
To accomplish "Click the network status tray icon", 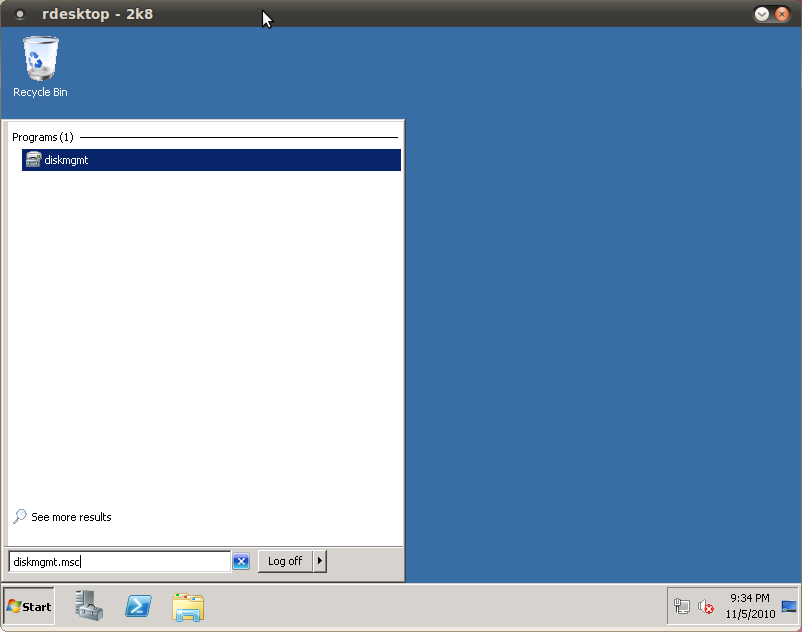I will coord(681,606).
